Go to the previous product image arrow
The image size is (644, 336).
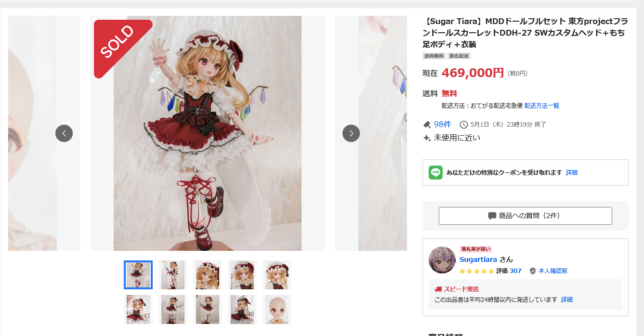pyautogui.click(x=64, y=133)
